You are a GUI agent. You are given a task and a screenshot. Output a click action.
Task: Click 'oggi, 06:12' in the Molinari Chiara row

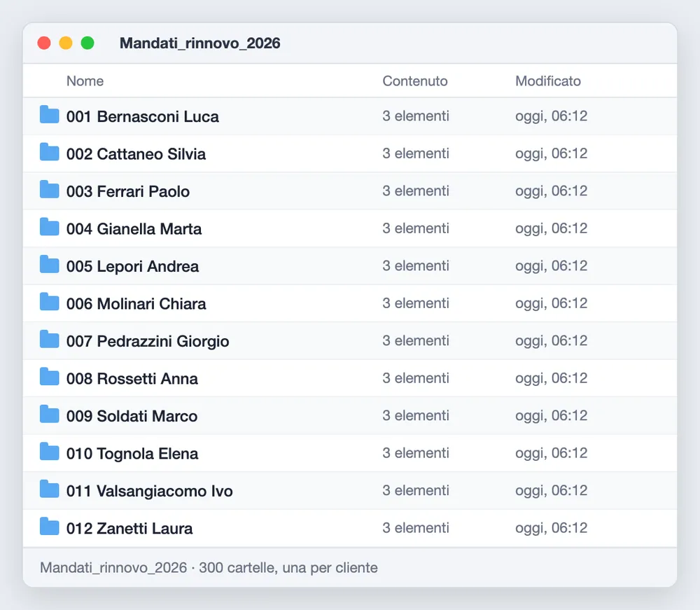click(552, 304)
